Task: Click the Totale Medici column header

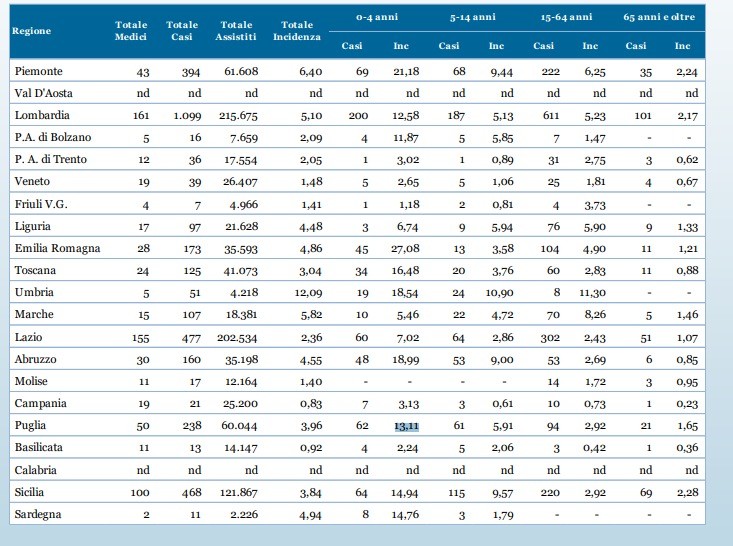Action: (131, 31)
